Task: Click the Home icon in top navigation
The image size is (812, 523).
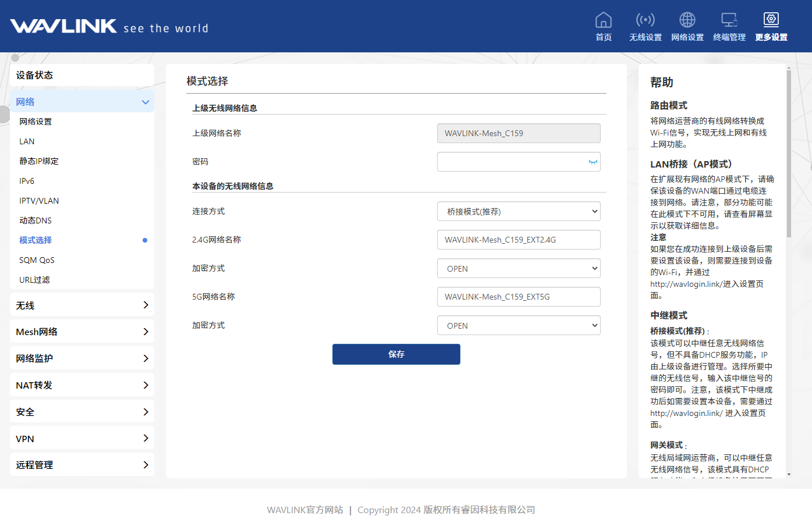Action: (603, 20)
